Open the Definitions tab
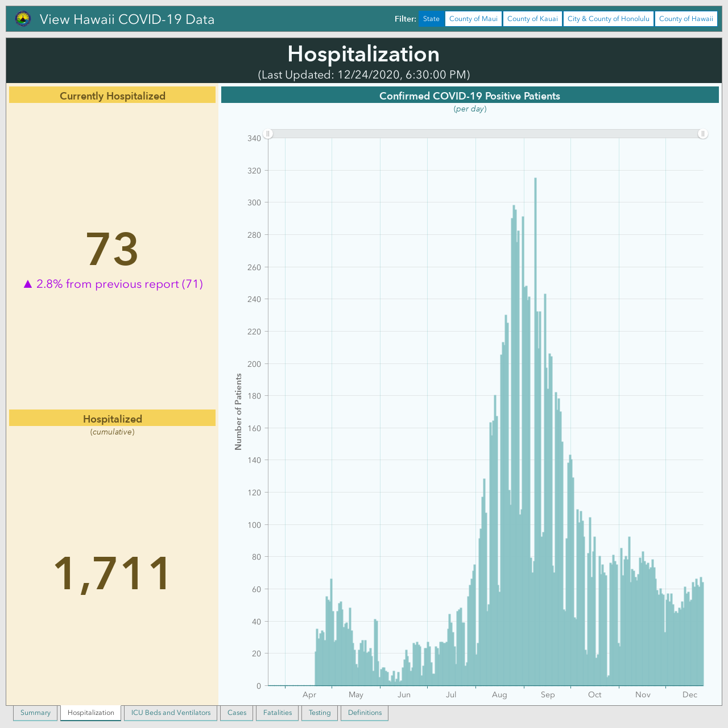The width and height of the screenshot is (728, 728). [x=365, y=713]
